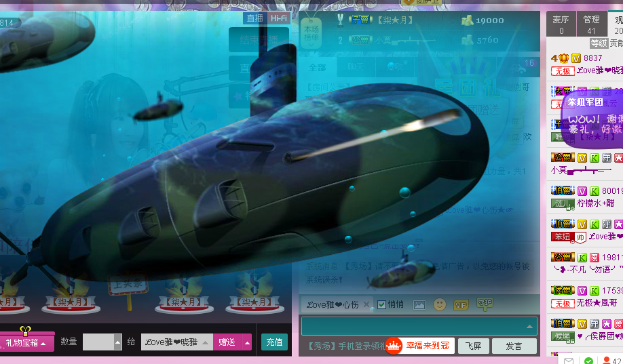
Task: Open user Love雅❤晓雅 in audience list
Action: click(599, 70)
